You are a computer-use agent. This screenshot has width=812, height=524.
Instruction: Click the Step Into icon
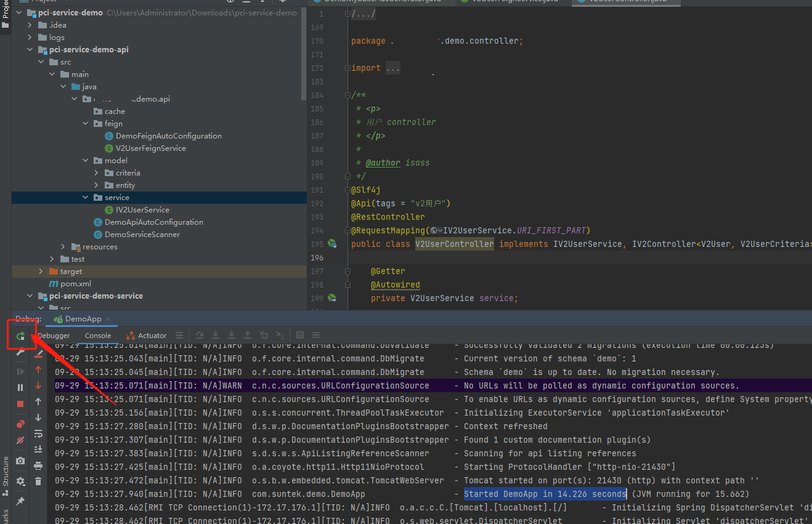tap(216, 336)
